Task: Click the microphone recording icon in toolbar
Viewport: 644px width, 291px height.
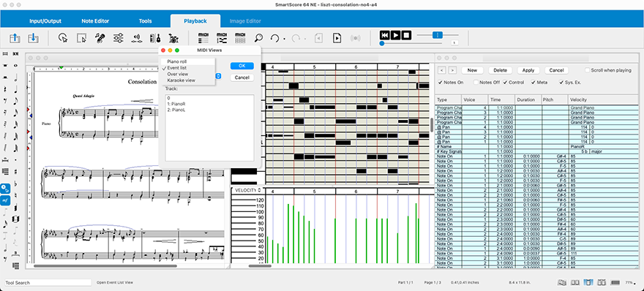Action: [x=100, y=38]
